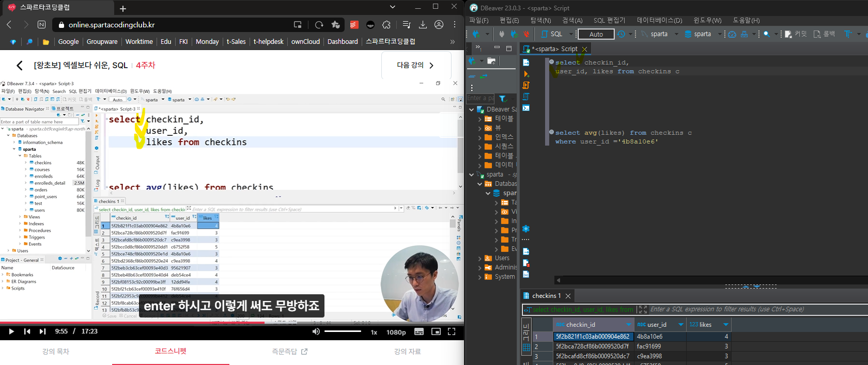Open the 코드스니펫 tab
Image resolution: width=868 pixels, height=365 pixels.
pyautogui.click(x=171, y=351)
